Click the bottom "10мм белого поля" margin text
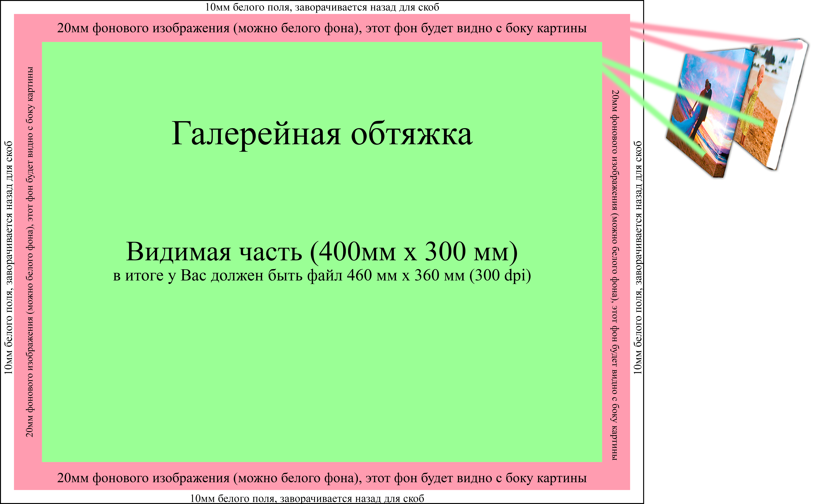 click(x=307, y=499)
